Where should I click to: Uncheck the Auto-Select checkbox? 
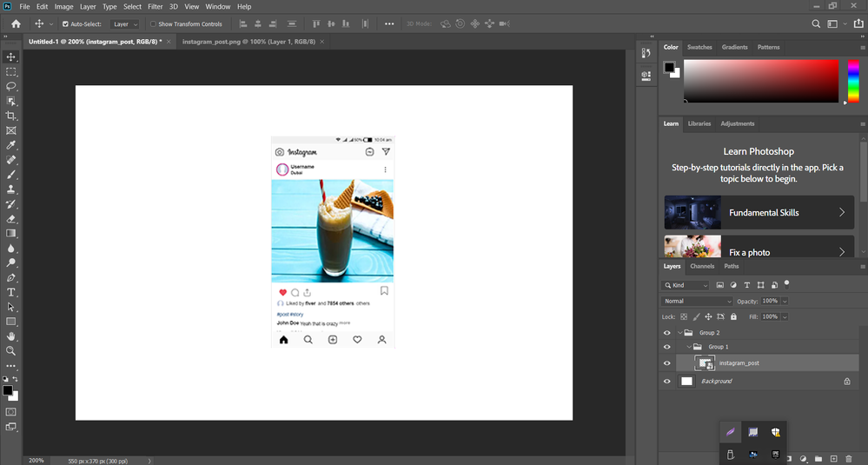[x=65, y=24]
